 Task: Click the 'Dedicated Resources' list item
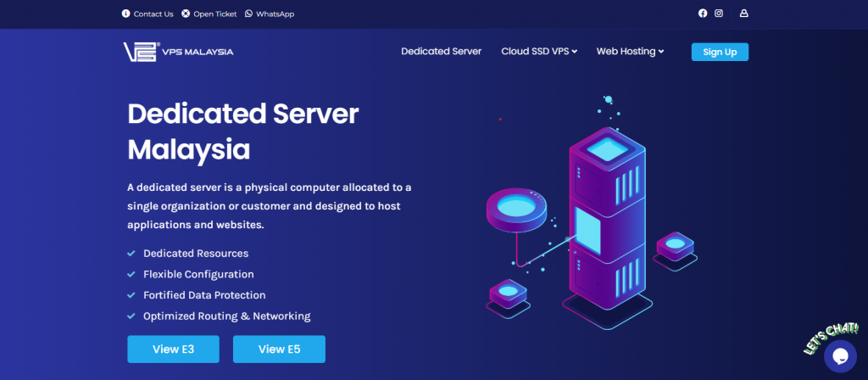tap(196, 253)
